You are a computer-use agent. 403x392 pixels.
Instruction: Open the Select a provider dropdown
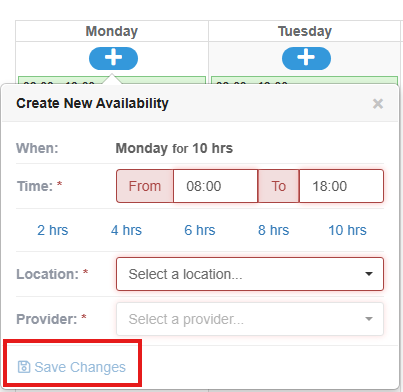250,319
